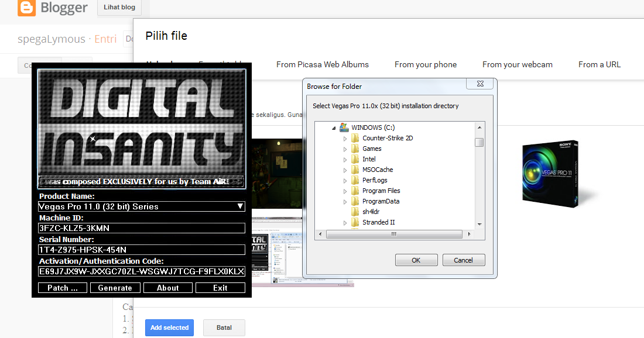Image resolution: width=644 pixels, height=338 pixels.
Task: Select the "Program Files" tree row
Action: pos(381,191)
